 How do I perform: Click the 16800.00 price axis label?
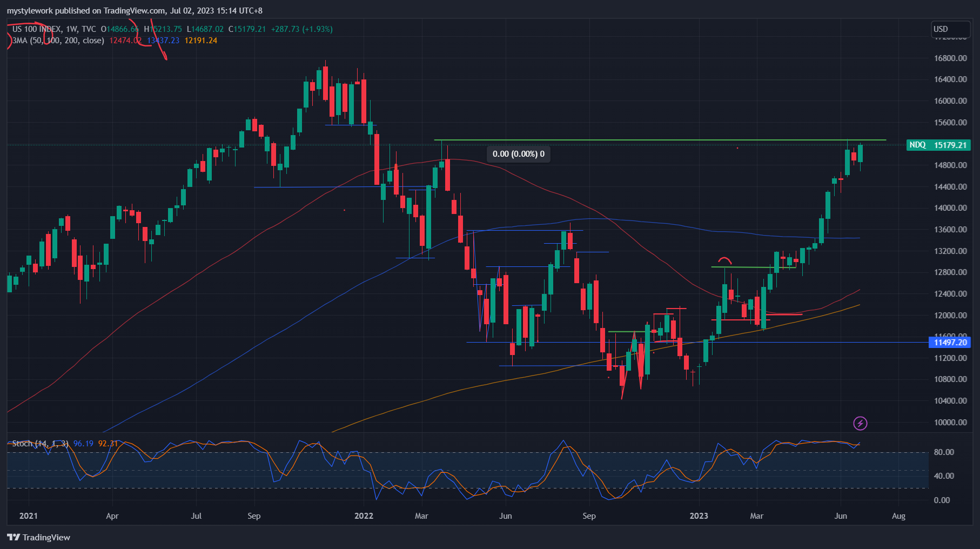[x=950, y=58]
